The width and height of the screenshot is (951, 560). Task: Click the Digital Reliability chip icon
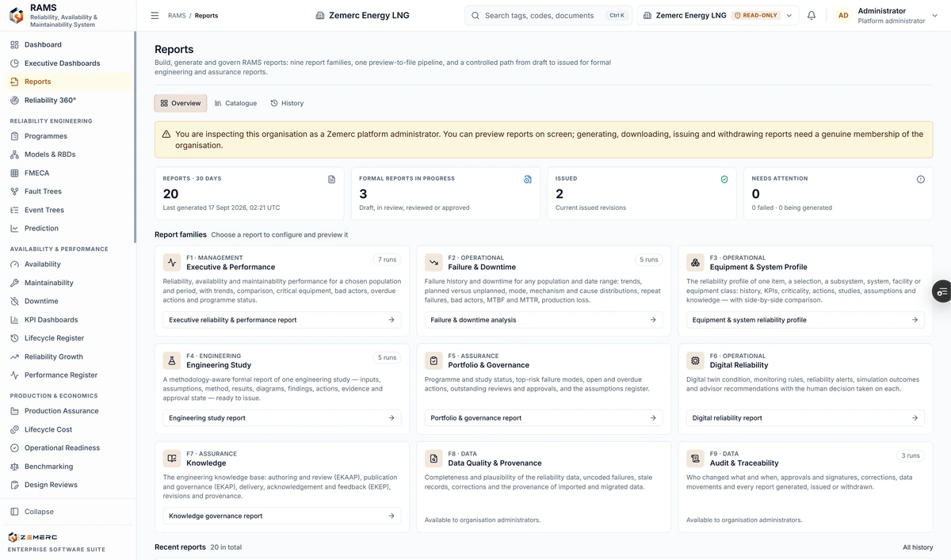pos(695,360)
